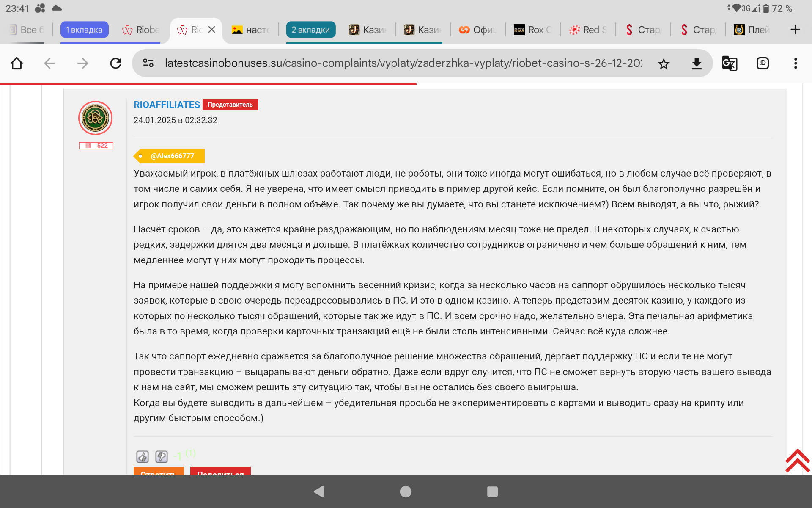This screenshot has width=812, height=508.
Task: Close the active Rio tab
Action: [x=212, y=30]
